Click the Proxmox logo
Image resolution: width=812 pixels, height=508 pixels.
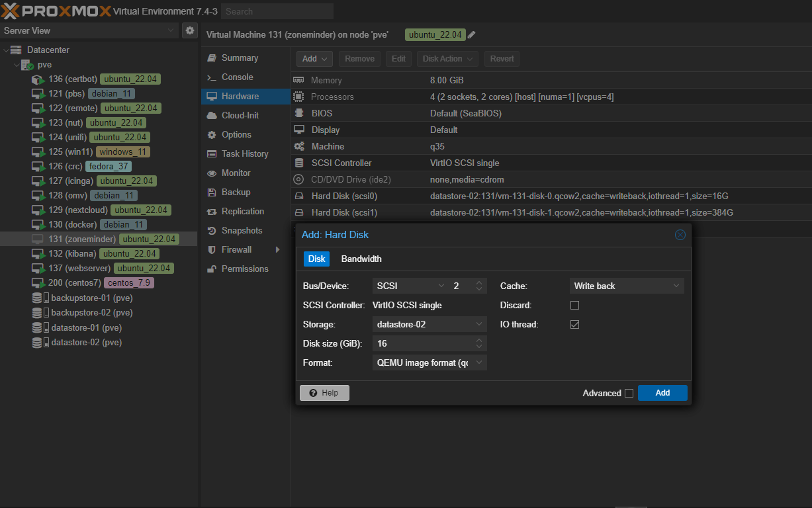tap(56, 11)
